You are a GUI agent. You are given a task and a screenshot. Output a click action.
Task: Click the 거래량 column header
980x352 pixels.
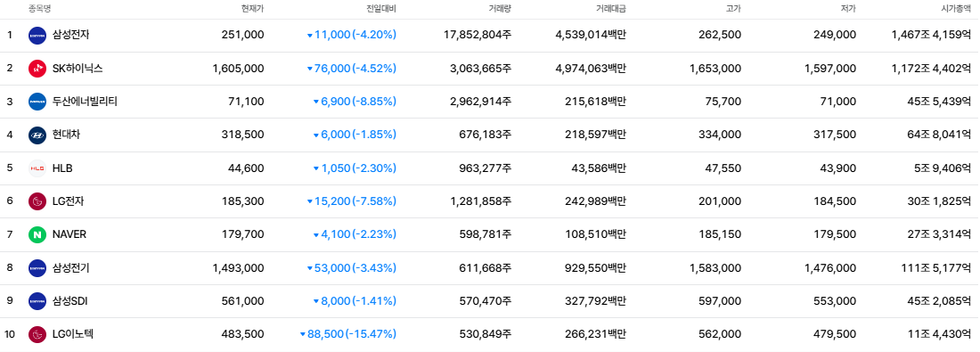click(x=500, y=9)
